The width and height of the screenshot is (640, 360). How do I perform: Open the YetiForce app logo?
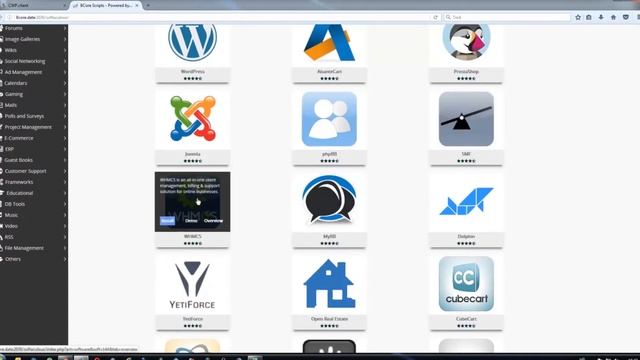tap(192, 284)
